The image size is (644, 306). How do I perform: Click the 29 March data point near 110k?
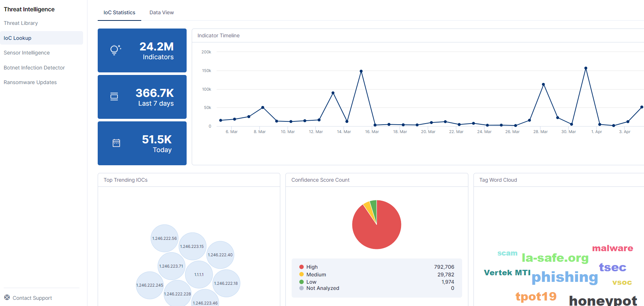coord(543,84)
